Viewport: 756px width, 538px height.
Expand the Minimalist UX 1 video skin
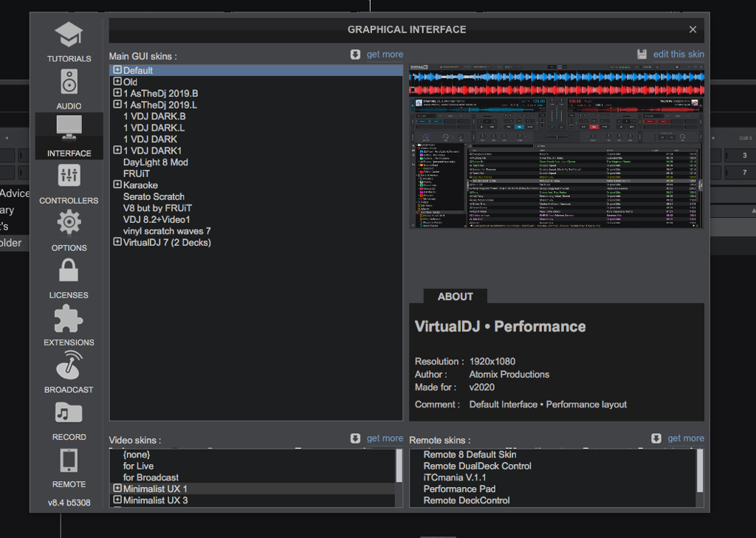117,489
